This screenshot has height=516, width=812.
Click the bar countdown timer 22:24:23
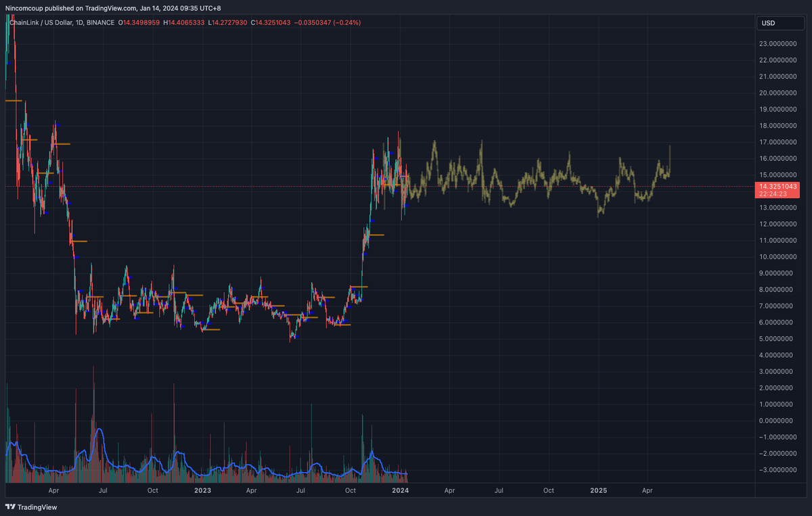772,194
